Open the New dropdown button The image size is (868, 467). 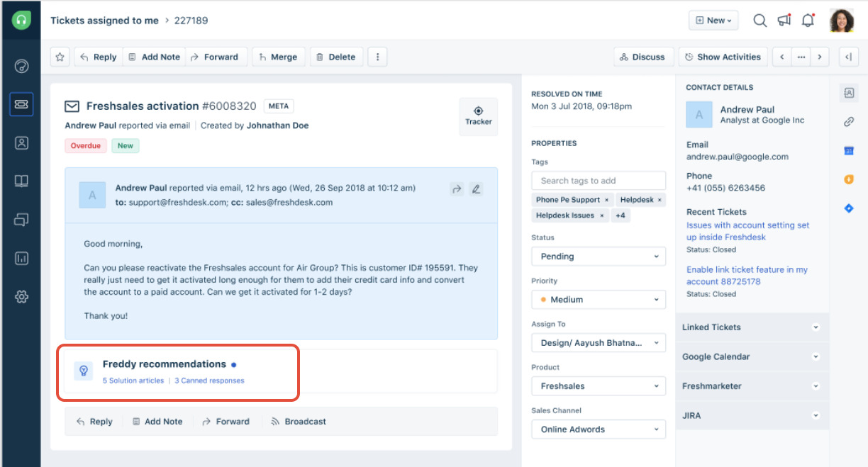click(713, 21)
